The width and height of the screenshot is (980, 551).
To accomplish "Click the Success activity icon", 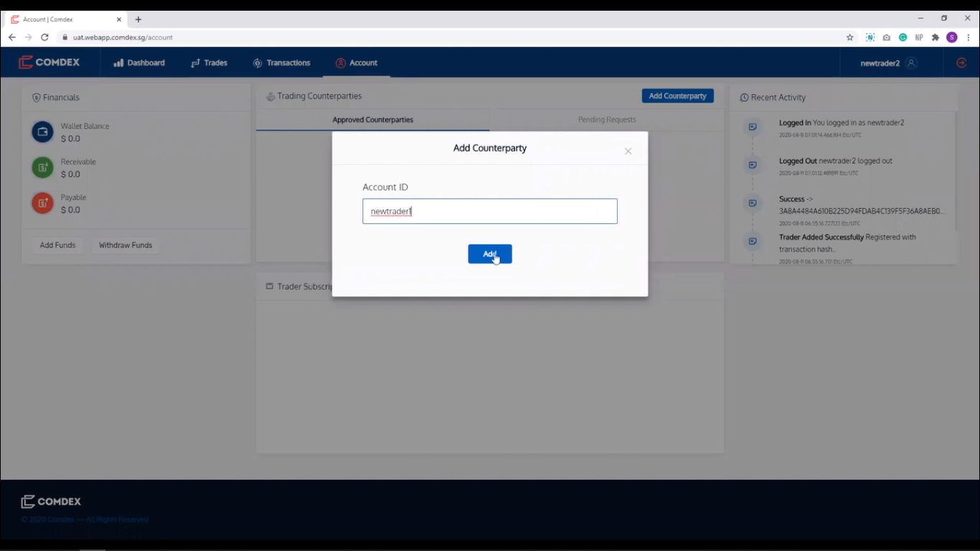I will [753, 203].
